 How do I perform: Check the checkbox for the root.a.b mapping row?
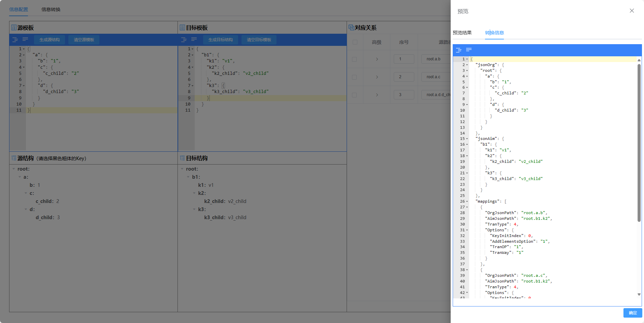354,59
